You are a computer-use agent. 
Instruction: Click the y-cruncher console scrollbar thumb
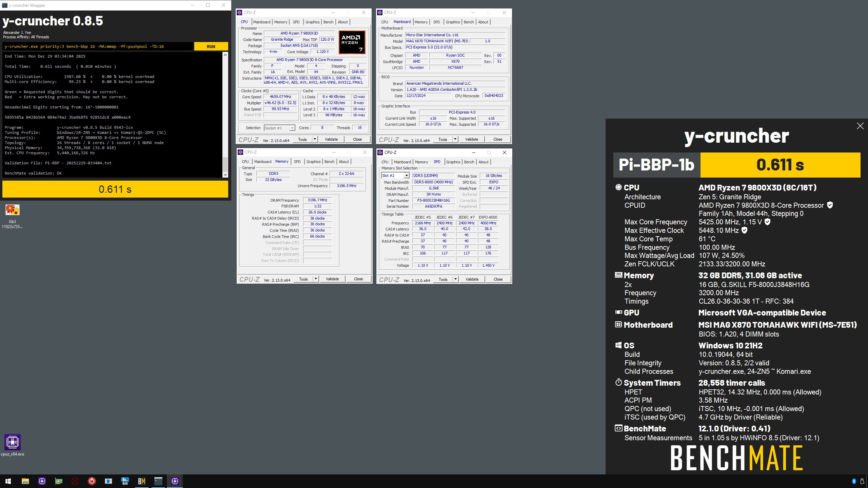[x=225, y=164]
